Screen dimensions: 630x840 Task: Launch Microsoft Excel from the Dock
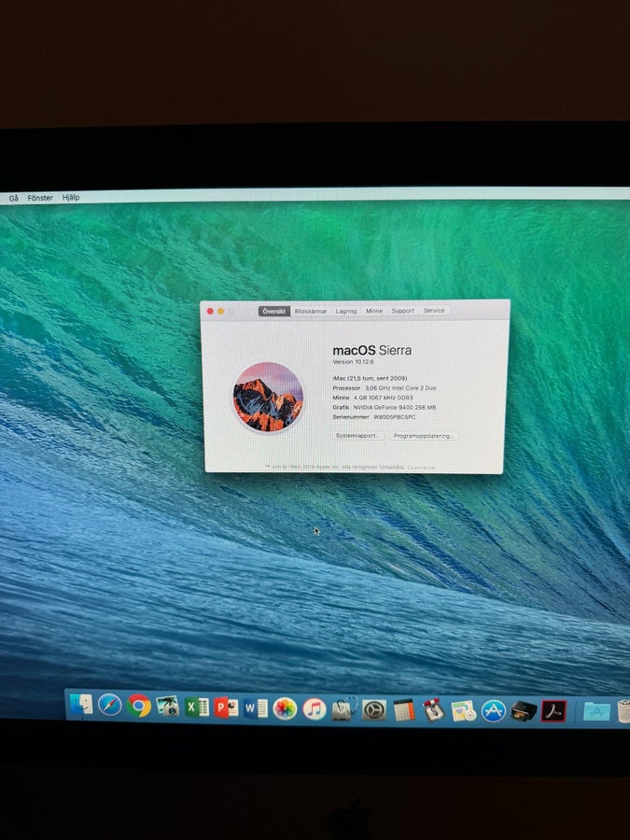(197, 707)
